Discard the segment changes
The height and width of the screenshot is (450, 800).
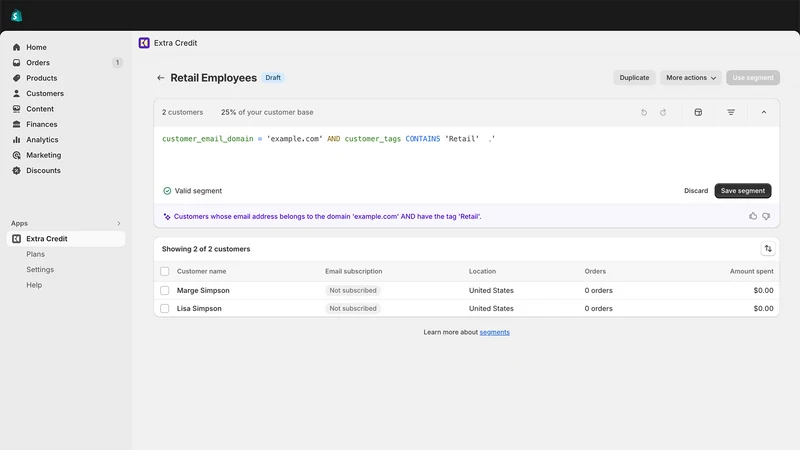[x=696, y=191]
